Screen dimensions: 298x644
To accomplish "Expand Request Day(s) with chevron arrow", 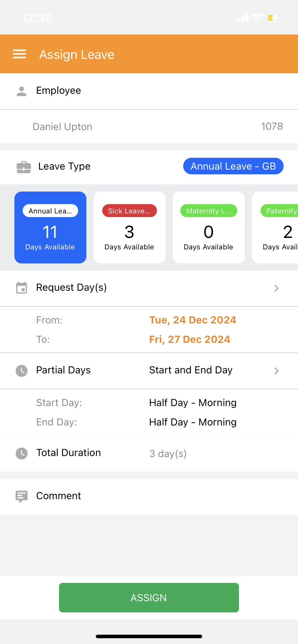I will tap(276, 288).
